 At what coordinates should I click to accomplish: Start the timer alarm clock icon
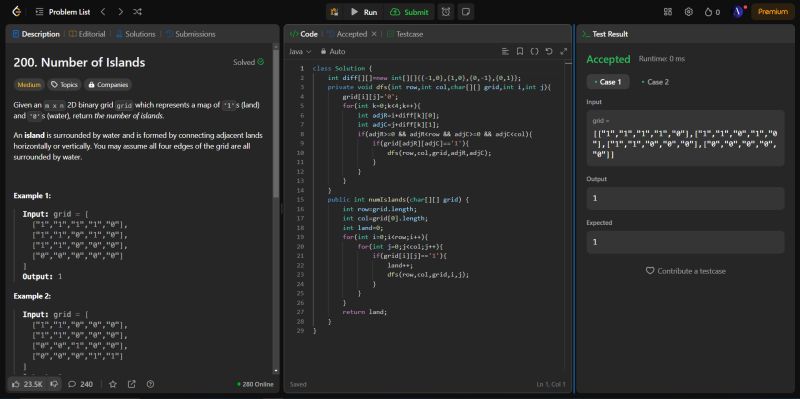tap(446, 12)
